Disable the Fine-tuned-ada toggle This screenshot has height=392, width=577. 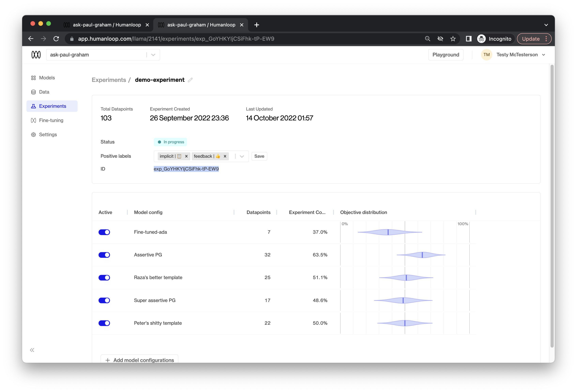click(x=104, y=232)
